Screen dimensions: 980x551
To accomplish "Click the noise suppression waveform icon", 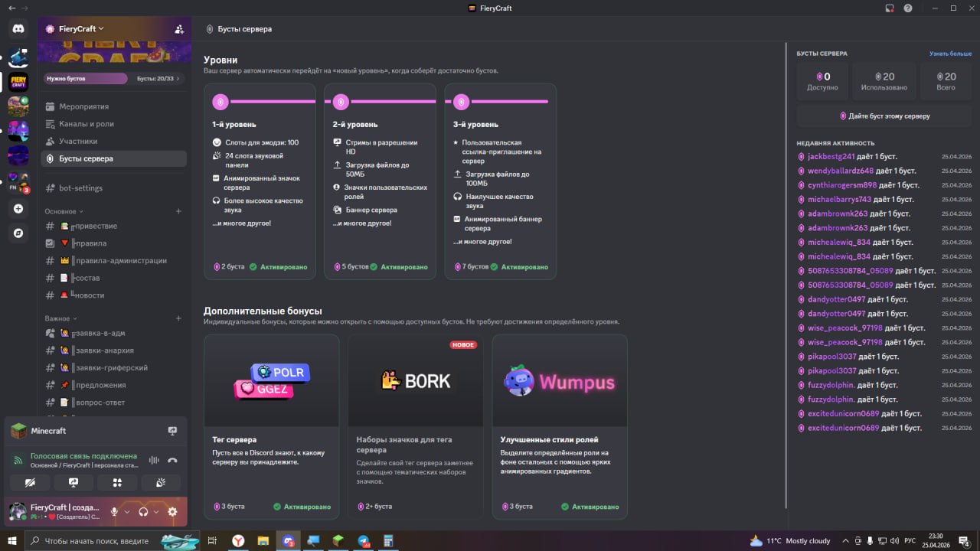I will pos(154,460).
